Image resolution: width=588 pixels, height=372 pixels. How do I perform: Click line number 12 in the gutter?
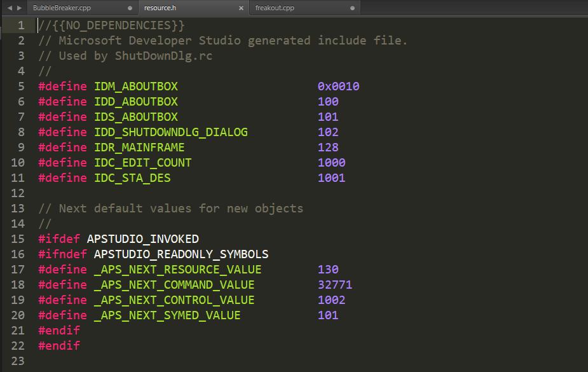coord(18,193)
